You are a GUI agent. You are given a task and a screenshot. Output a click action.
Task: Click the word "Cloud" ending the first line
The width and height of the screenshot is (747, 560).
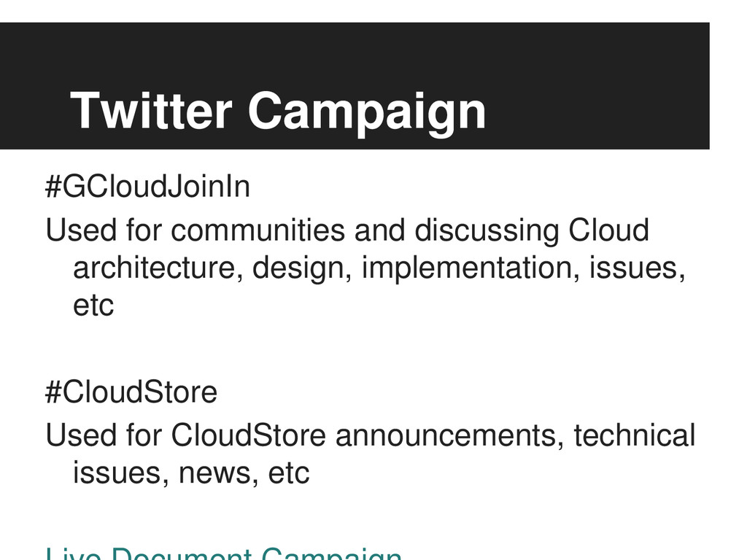click(609, 230)
